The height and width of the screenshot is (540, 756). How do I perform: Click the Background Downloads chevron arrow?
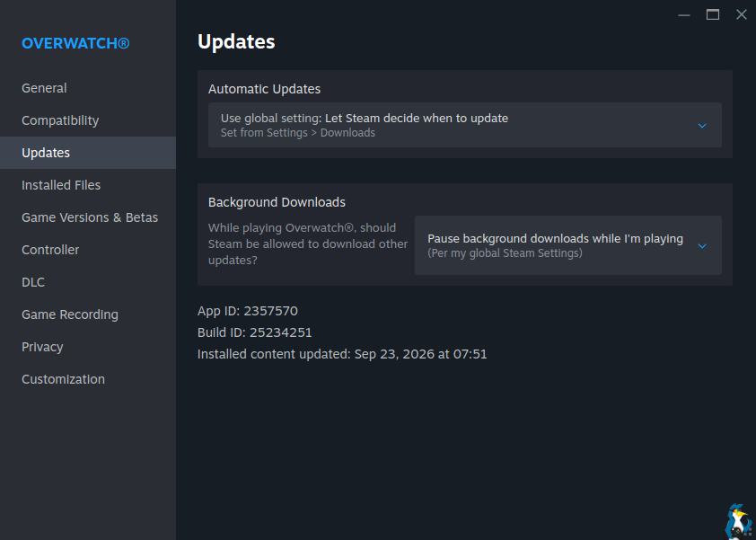702,246
